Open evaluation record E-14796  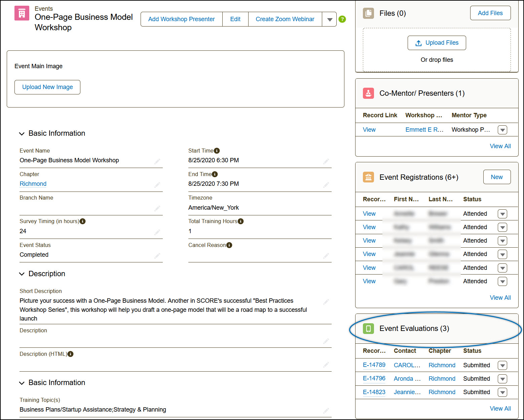[x=374, y=378]
